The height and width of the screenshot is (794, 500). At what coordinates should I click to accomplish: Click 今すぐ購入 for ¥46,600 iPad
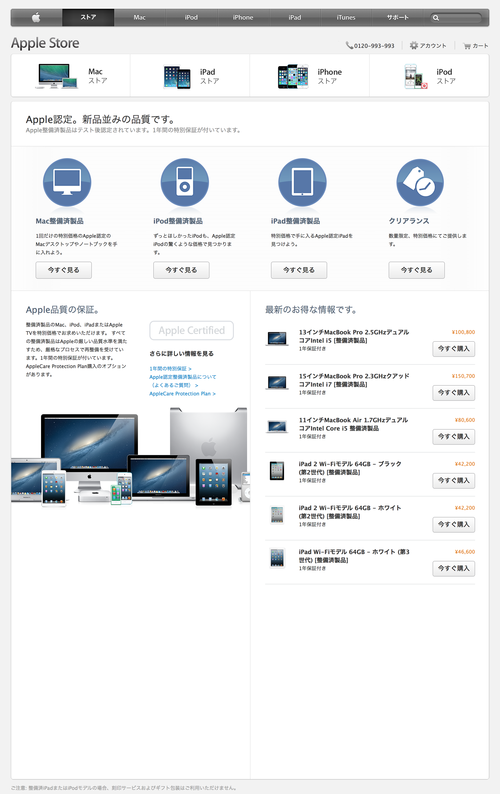pyautogui.click(x=453, y=569)
